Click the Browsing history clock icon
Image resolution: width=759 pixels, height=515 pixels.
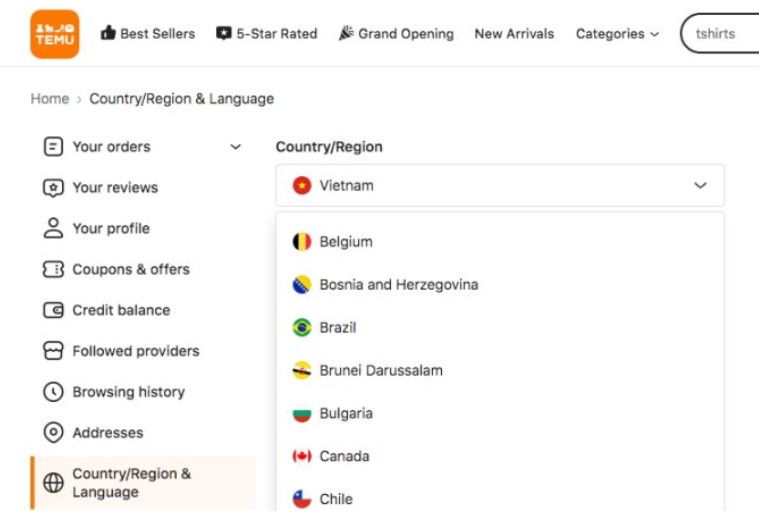pos(53,392)
